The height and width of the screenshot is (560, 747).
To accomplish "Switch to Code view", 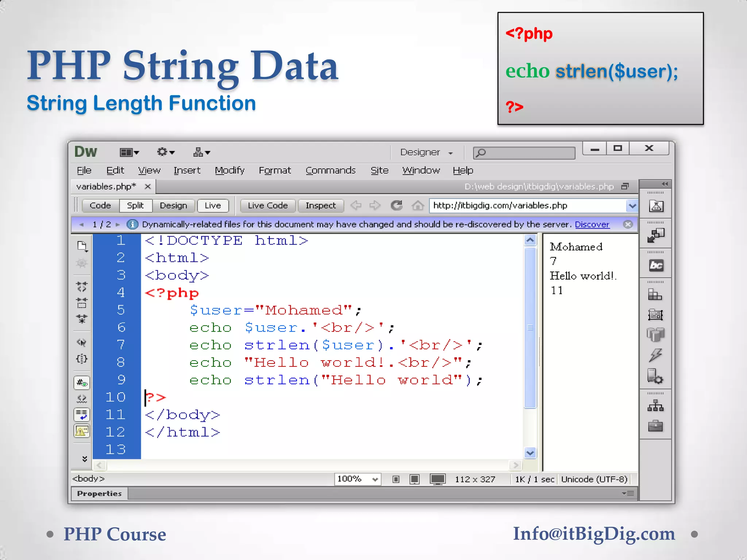I will click(100, 206).
